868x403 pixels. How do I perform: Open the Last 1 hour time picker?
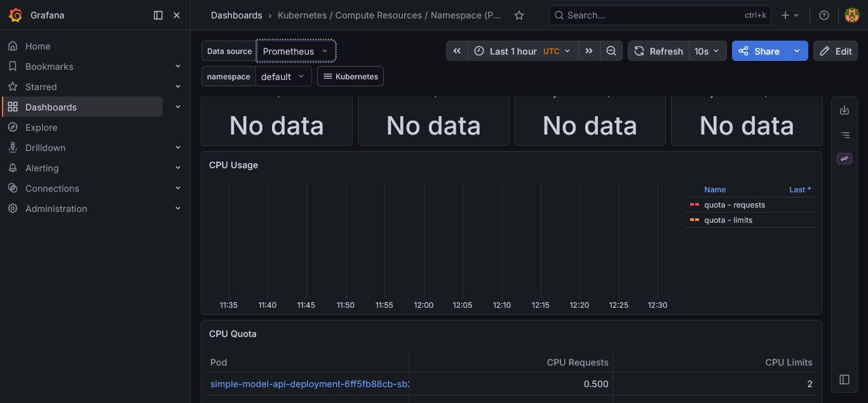point(523,51)
